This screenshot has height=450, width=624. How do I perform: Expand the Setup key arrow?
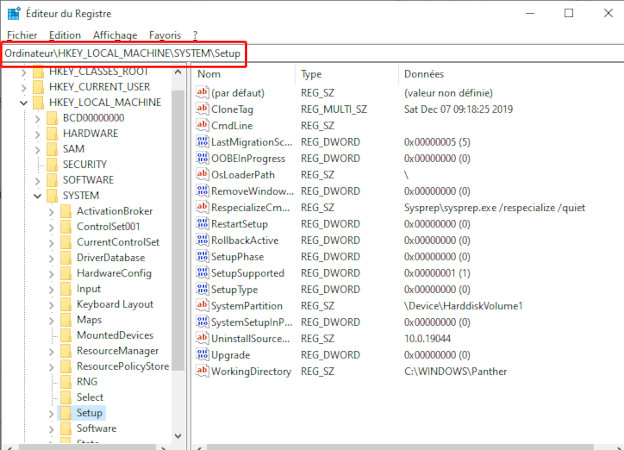tap(51, 412)
